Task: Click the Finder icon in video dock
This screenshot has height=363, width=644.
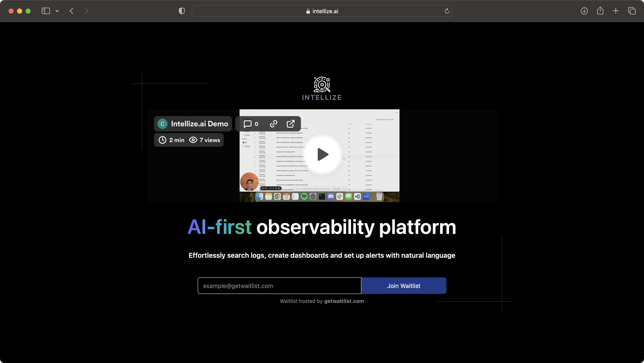Action: coord(260,197)
